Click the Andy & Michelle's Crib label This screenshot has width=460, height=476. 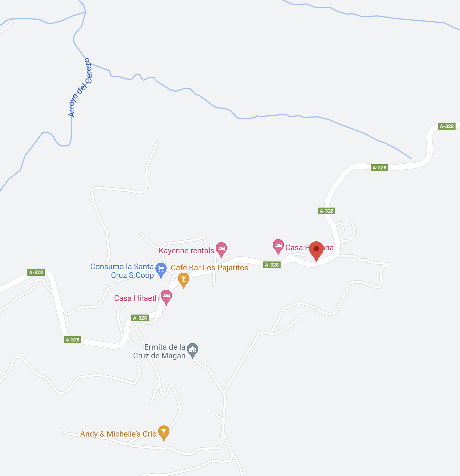pyautogui.click(x=118, y=434)
